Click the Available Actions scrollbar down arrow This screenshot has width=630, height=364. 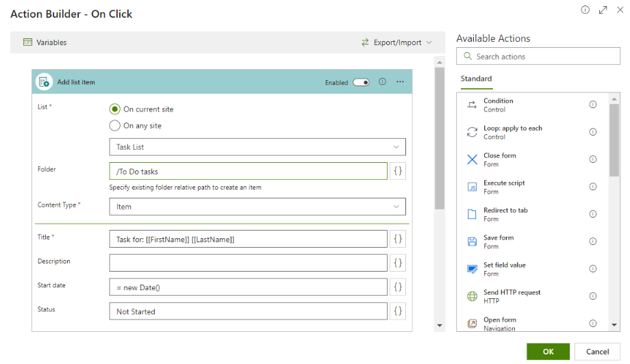(x=614, y=325)
